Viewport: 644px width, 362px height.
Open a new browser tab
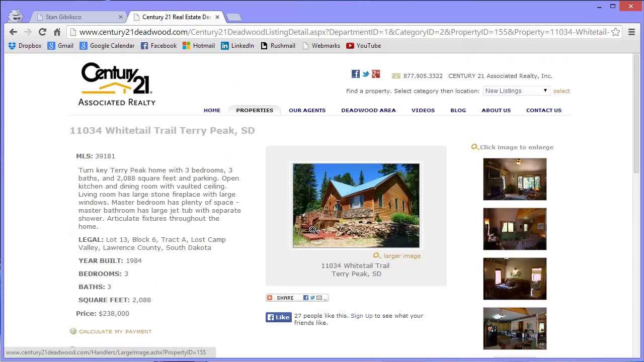point(234,17)
